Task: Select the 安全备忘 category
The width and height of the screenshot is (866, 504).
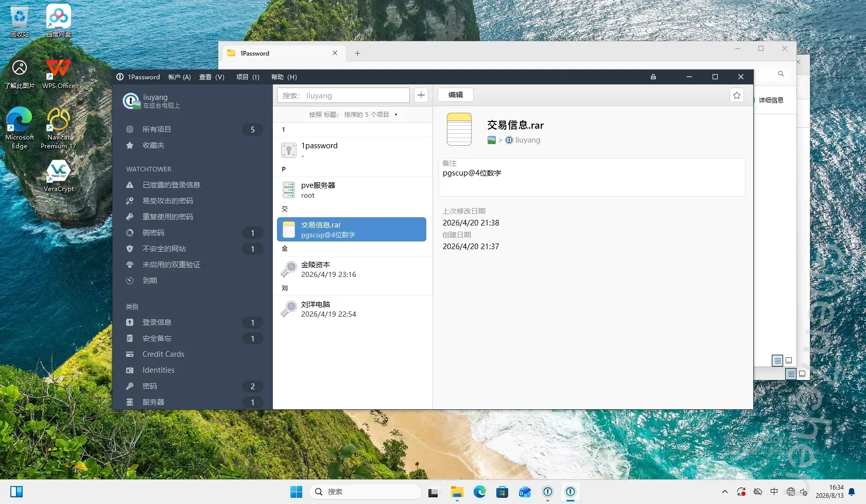Action: click(193, 338)
